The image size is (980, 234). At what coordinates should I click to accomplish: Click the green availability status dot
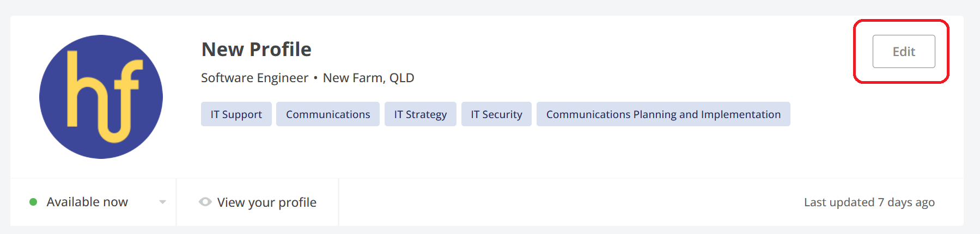tap(33, 202)
